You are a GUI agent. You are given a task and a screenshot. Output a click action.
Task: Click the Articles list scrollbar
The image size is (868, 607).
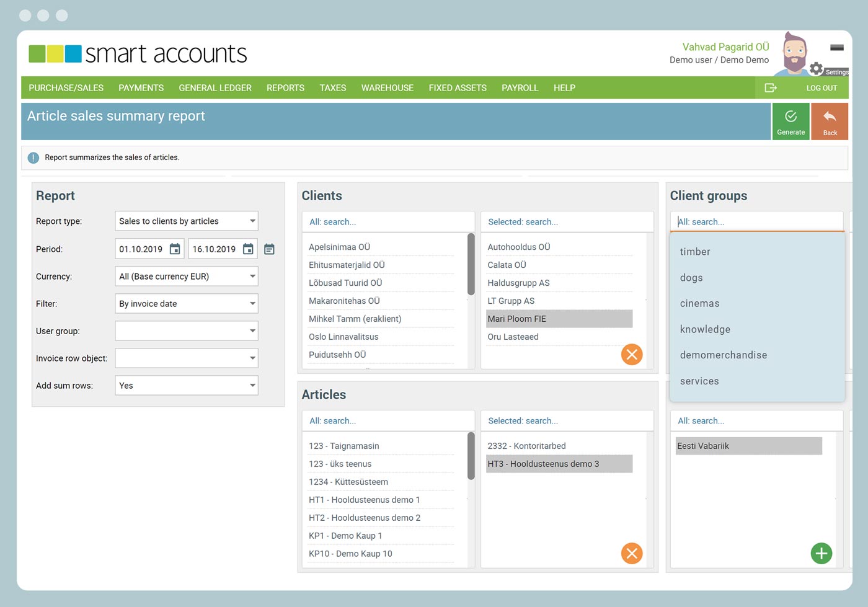pos(471,456)
